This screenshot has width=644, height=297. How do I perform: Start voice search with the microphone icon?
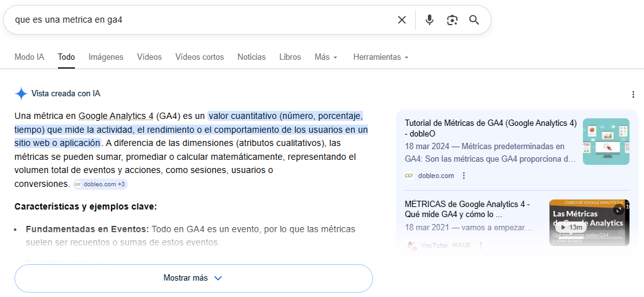(x=429, y=20)
